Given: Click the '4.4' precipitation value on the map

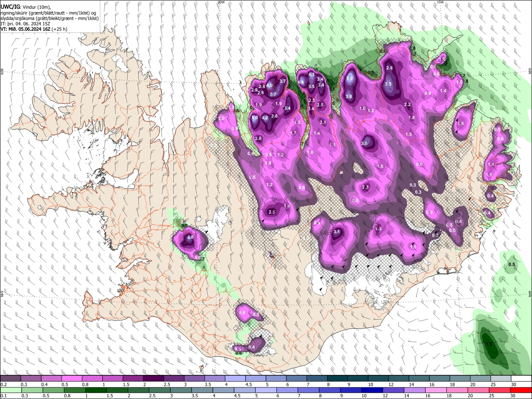Looking at the screenshot, I should [301, 82].
